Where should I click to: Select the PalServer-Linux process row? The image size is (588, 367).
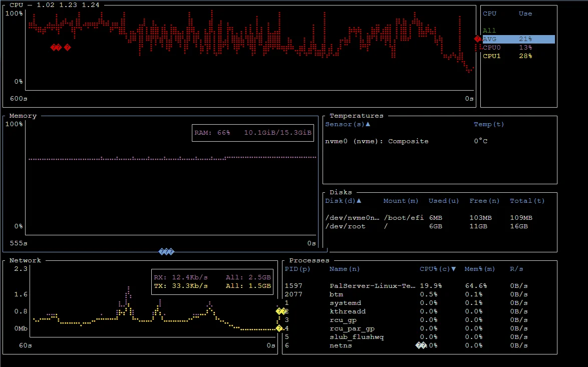372,286
